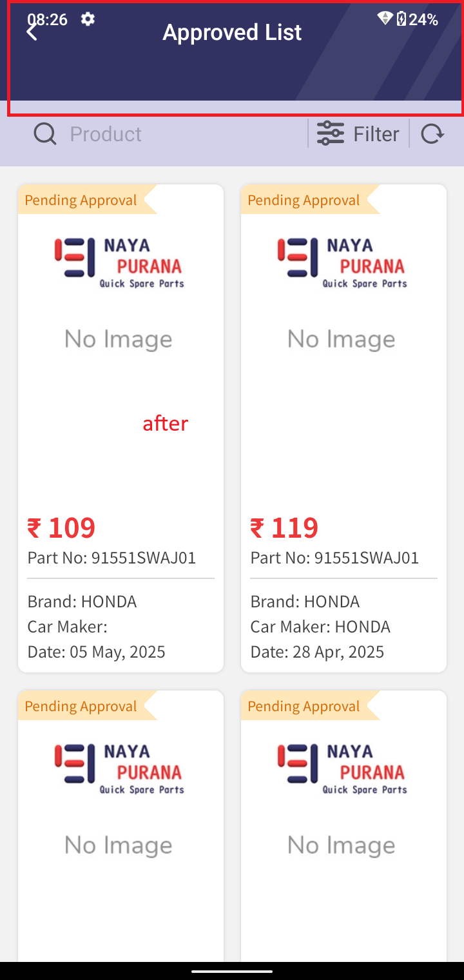Select Date: 28 Apr, 2025 text

click(317, 652)
